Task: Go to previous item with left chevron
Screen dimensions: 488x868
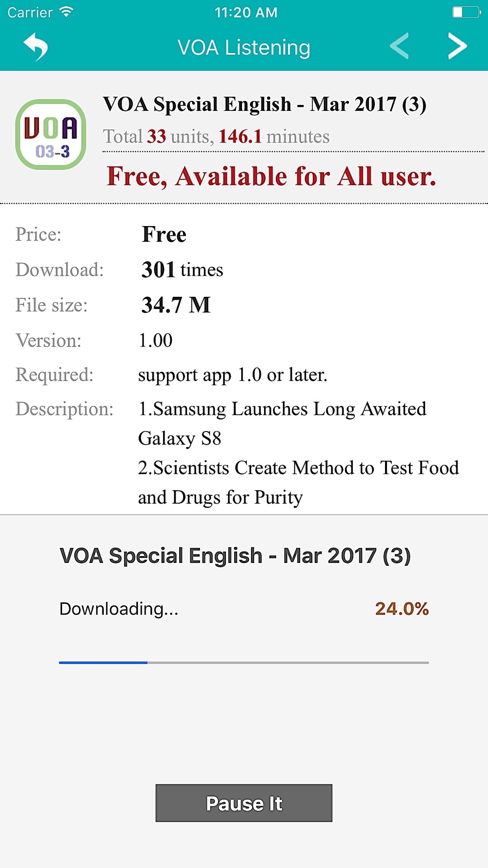Action: (400, 46)
